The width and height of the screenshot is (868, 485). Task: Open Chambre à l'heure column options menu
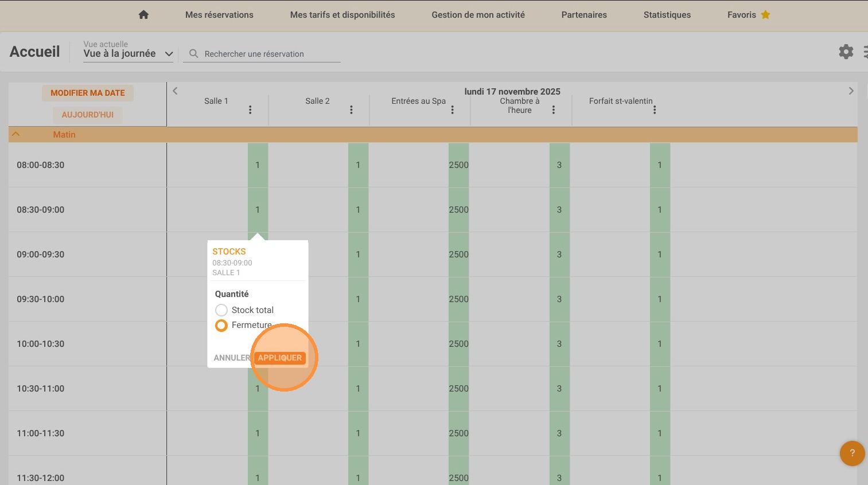553,109
